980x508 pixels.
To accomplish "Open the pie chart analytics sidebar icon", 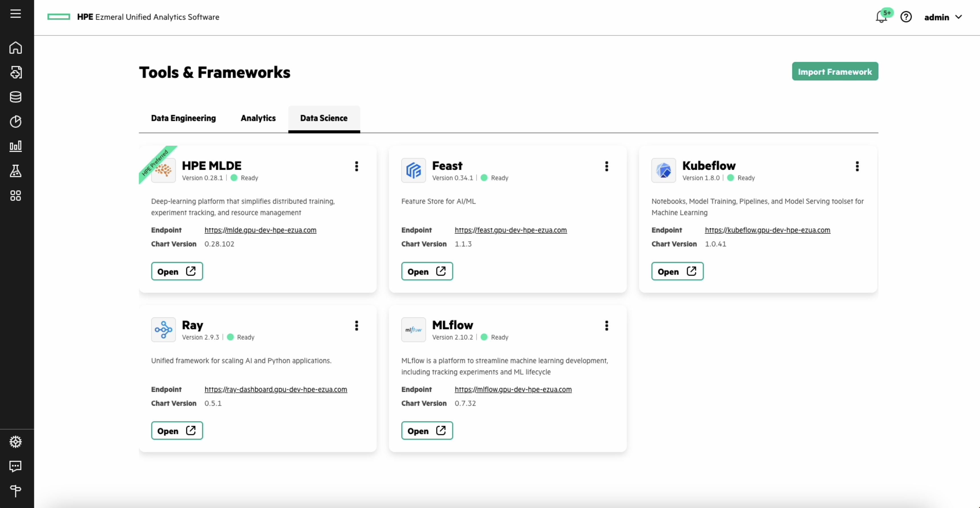I will pos(16,121).
